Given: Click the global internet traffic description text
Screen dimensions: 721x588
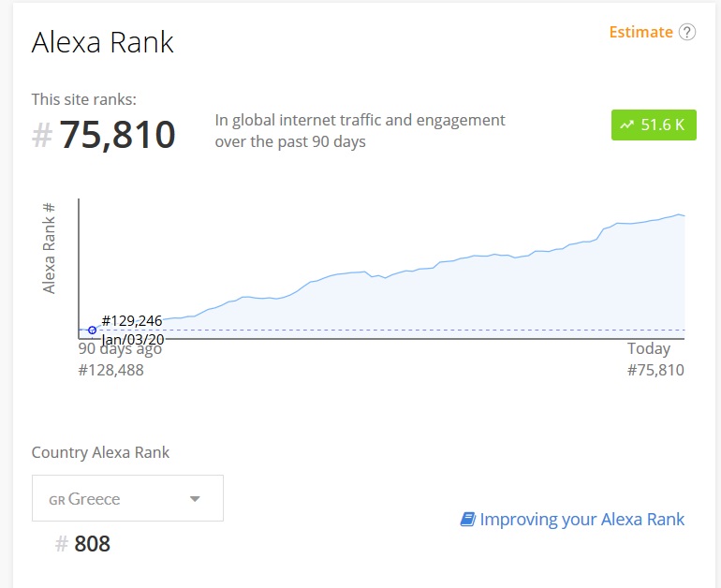Looking at the screenshot, I should tap(360, 131).
